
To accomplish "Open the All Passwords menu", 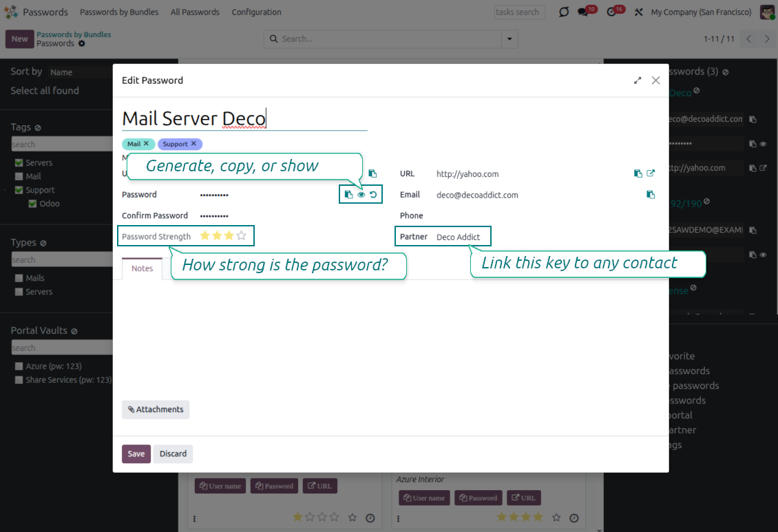I will 195,12.
